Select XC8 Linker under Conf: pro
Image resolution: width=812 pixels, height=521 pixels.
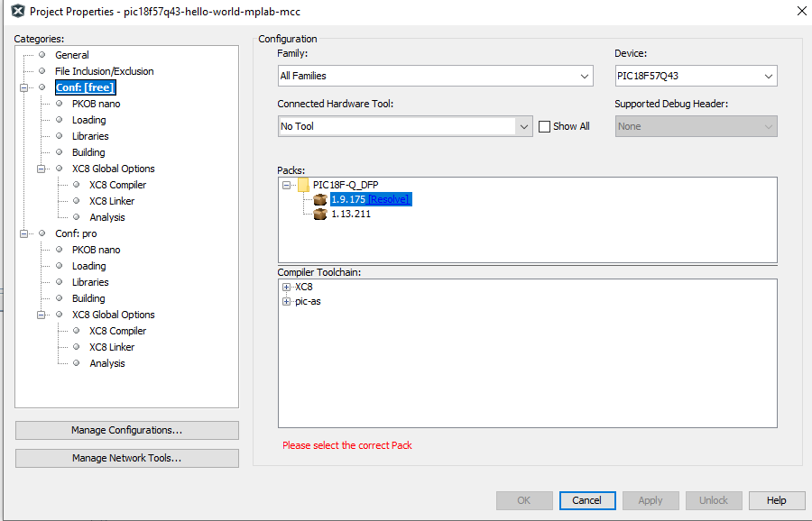click(x=112, y=347)
